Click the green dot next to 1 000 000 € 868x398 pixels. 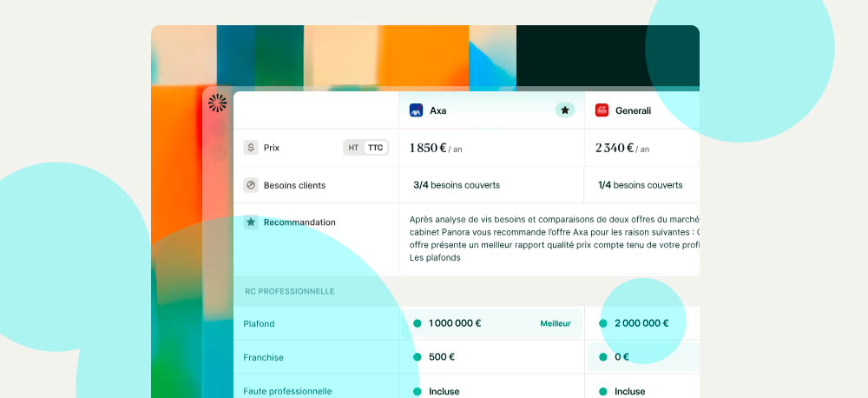pos(417,323)
